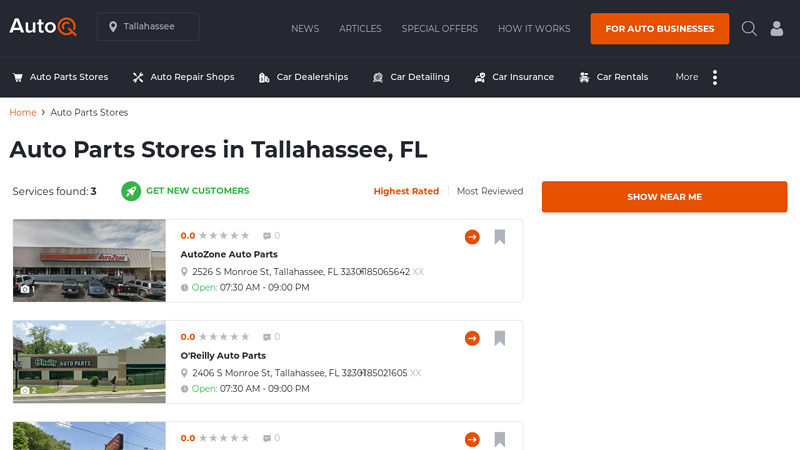
Task: Open Special Offers in the header
Action: click(440, 29)
